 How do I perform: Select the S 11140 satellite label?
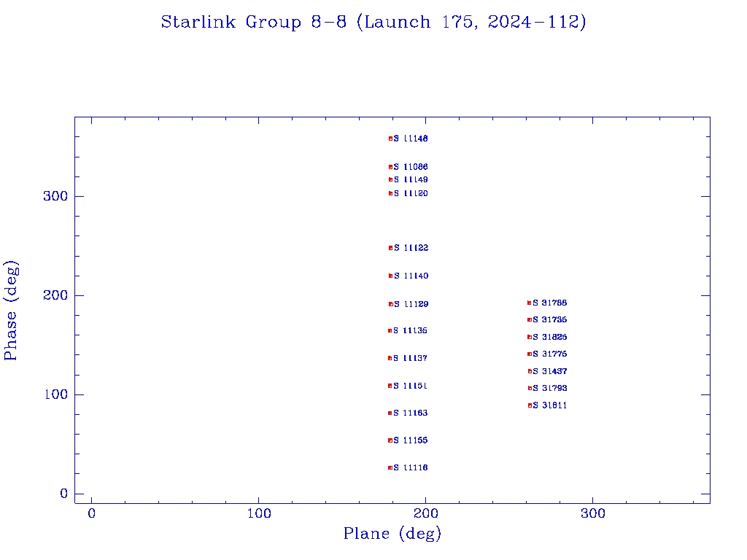click(x=411, y=276)
